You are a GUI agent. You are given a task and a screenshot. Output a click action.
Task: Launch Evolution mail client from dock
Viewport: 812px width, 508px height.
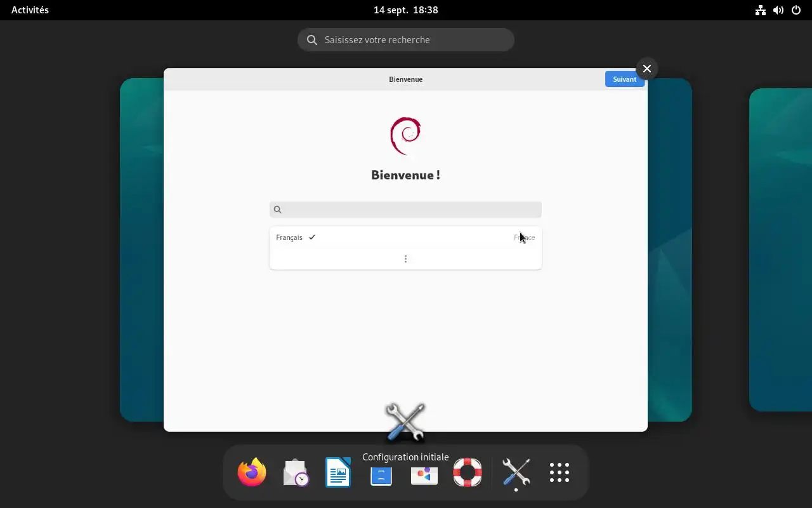pyautogui.click(x=295, y=472)
